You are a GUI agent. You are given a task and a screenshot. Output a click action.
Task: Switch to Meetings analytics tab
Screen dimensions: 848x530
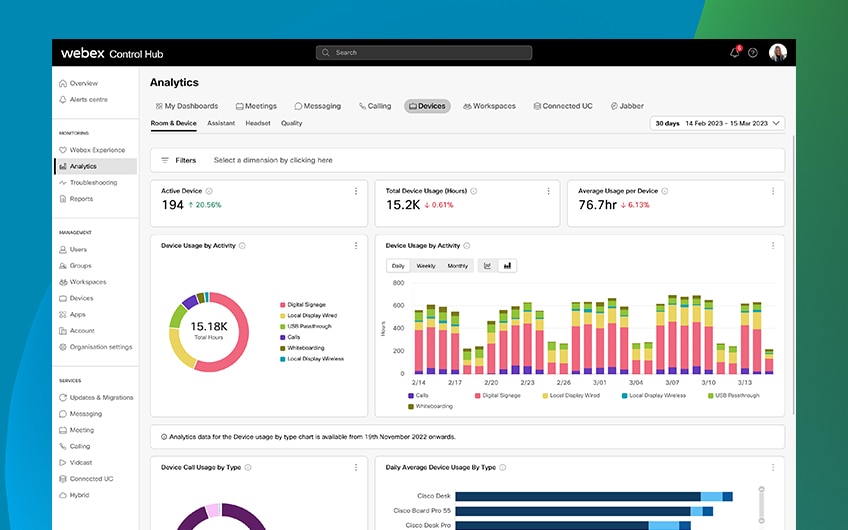[256, 106]
